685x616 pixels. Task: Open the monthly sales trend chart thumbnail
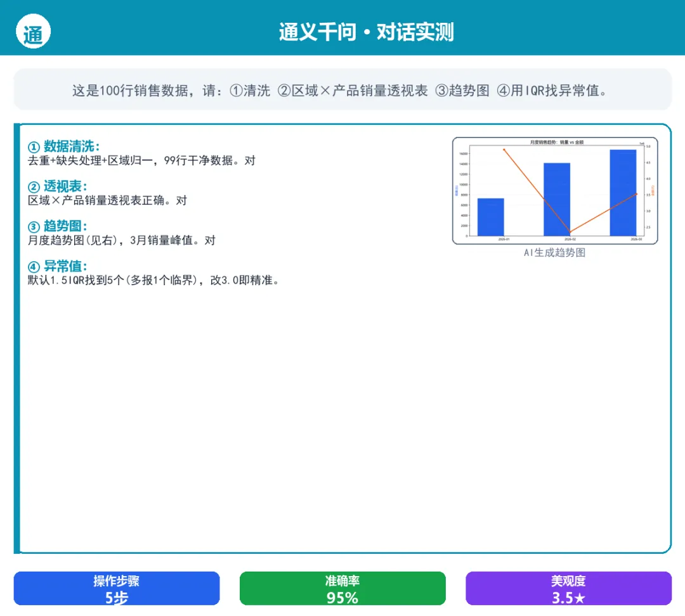[555, 191]
